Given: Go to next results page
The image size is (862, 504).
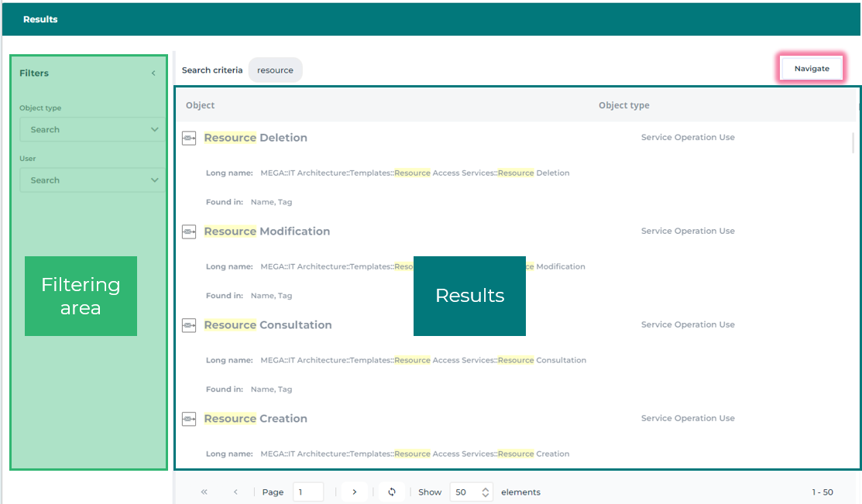Looking at the screenshot, I should (x=355, y=492).
